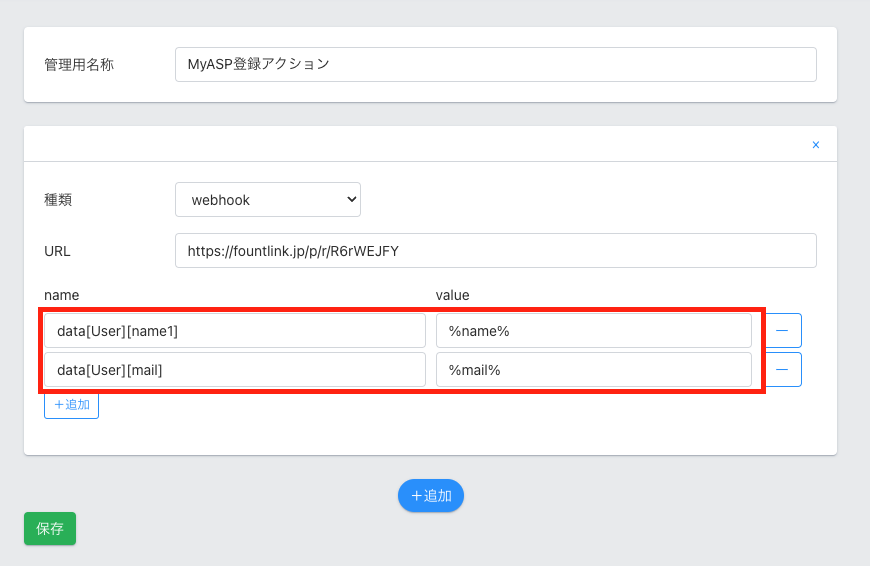Click the empty header strip of the action card
The width and height of the screenshot is (870, 566).
400,145
